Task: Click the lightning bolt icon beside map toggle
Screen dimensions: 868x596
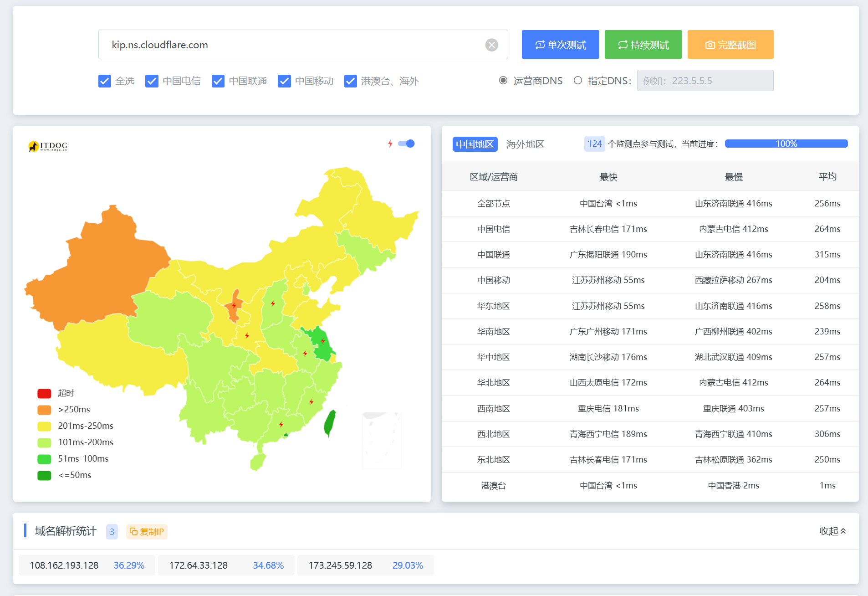Action: (390, 144)
